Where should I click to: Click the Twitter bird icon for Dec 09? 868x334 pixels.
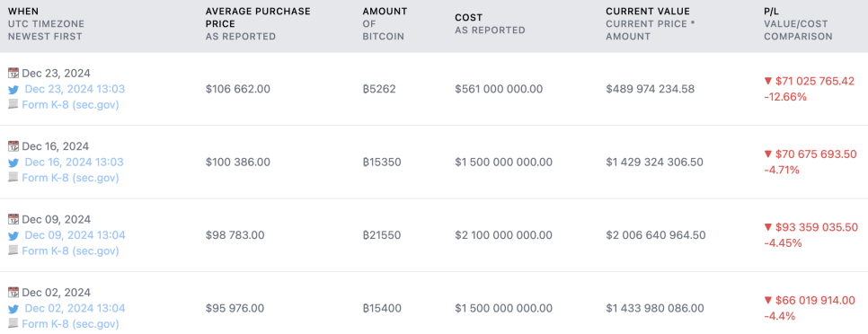click(13, 235)
